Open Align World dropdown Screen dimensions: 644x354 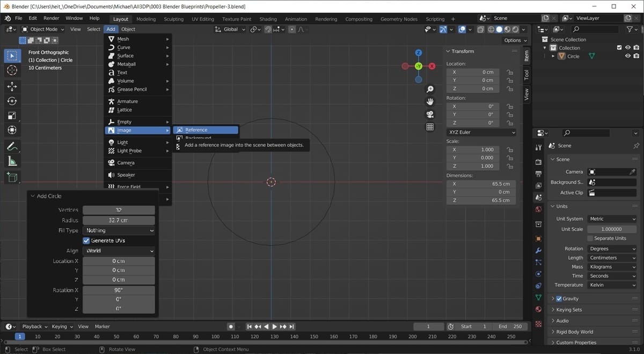tap(119, 250)
